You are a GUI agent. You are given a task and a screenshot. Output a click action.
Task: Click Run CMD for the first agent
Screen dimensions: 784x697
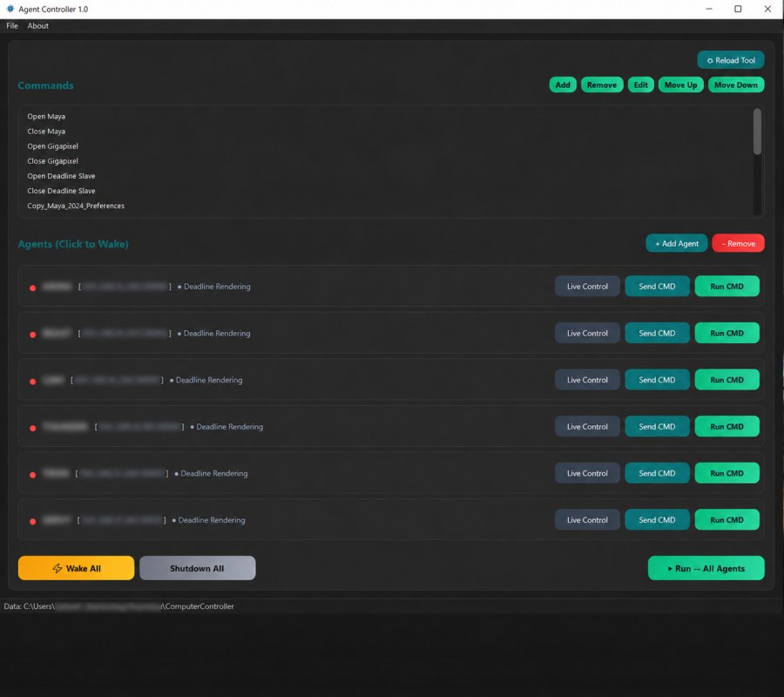point(727,287)
